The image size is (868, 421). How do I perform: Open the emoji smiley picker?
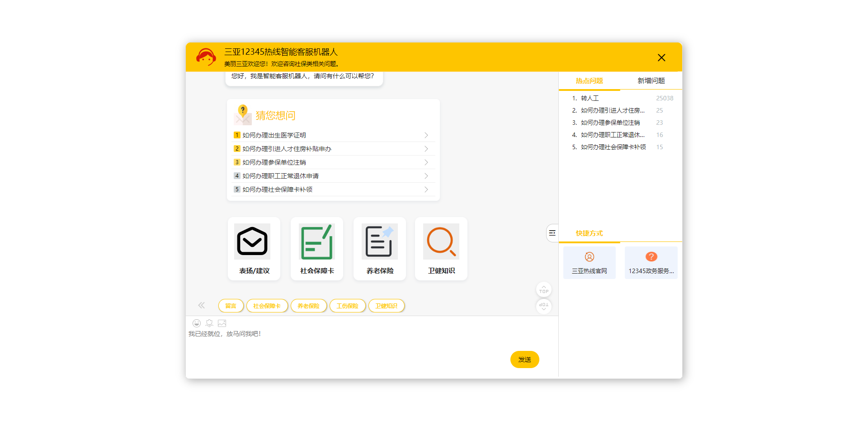tap(197, 323)
